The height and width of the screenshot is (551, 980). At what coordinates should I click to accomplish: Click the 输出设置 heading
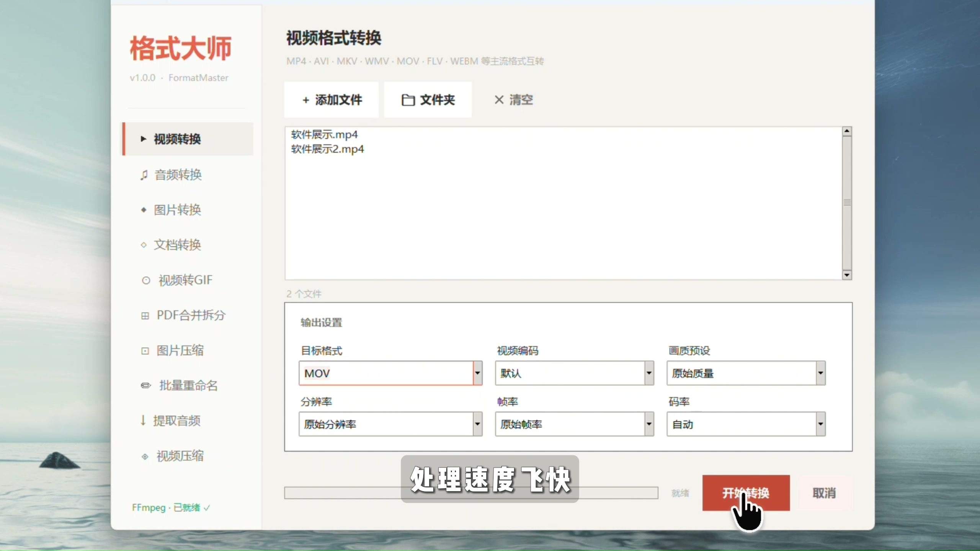322,323
